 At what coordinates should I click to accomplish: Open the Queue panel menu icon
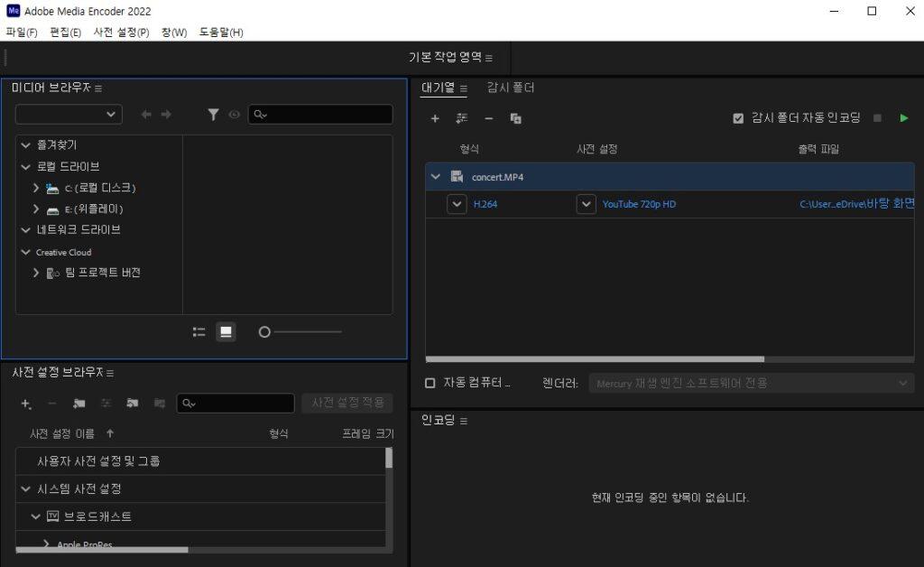pyautogui.click(x=464, y=88)
